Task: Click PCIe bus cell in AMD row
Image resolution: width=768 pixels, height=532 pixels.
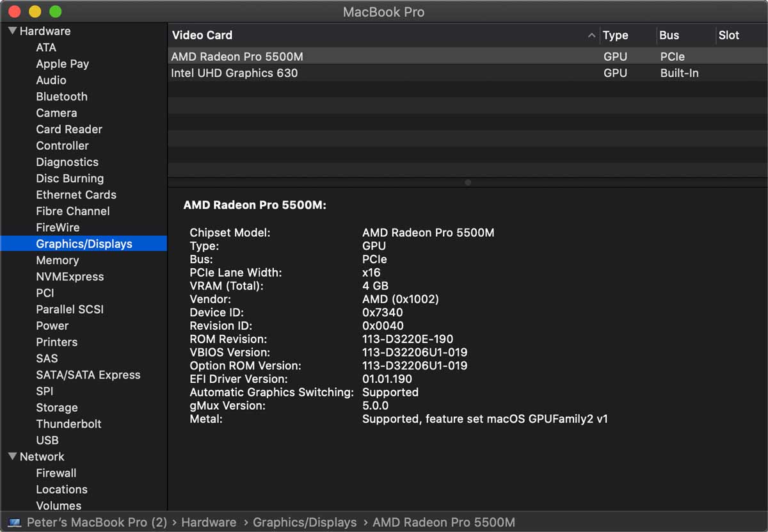Action: click(x=673, y=56)
